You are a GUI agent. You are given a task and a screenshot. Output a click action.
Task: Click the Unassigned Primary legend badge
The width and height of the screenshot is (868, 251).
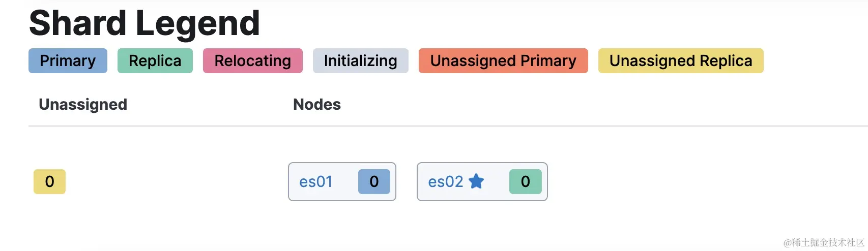503,61
